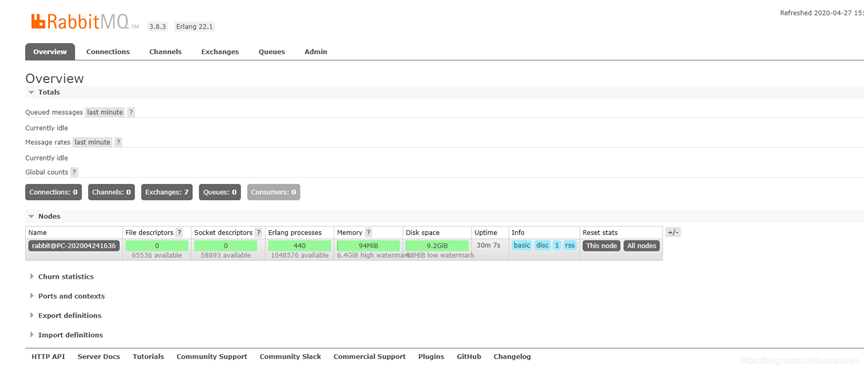The height and width of the screenshot is (370, 864).
Task: Click 58893 available text
Action: (x=226, y=255)
